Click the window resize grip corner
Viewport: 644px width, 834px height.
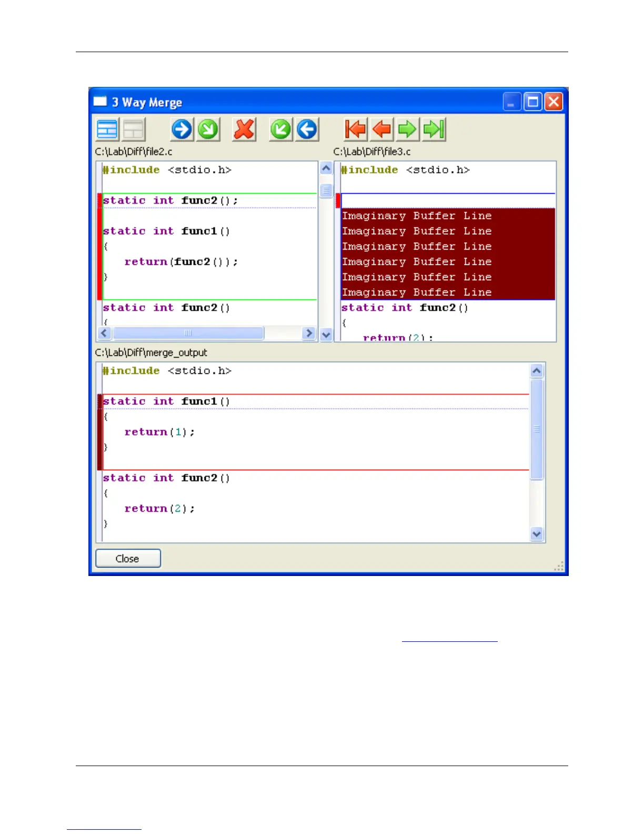pos(560,567)
